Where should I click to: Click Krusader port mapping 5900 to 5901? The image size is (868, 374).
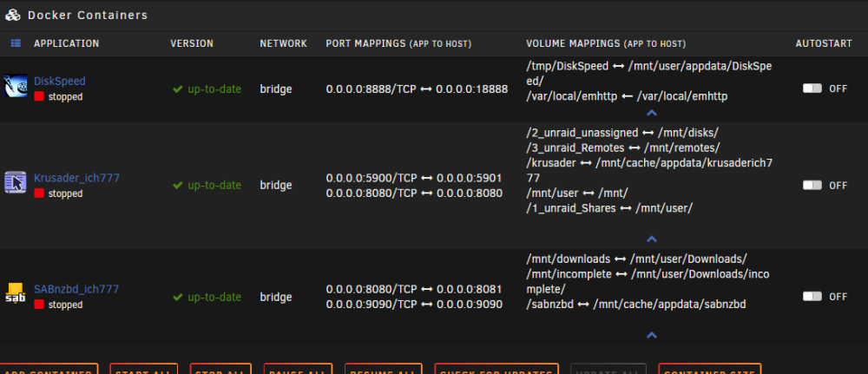pyautogui.click(x=414, y=178)
